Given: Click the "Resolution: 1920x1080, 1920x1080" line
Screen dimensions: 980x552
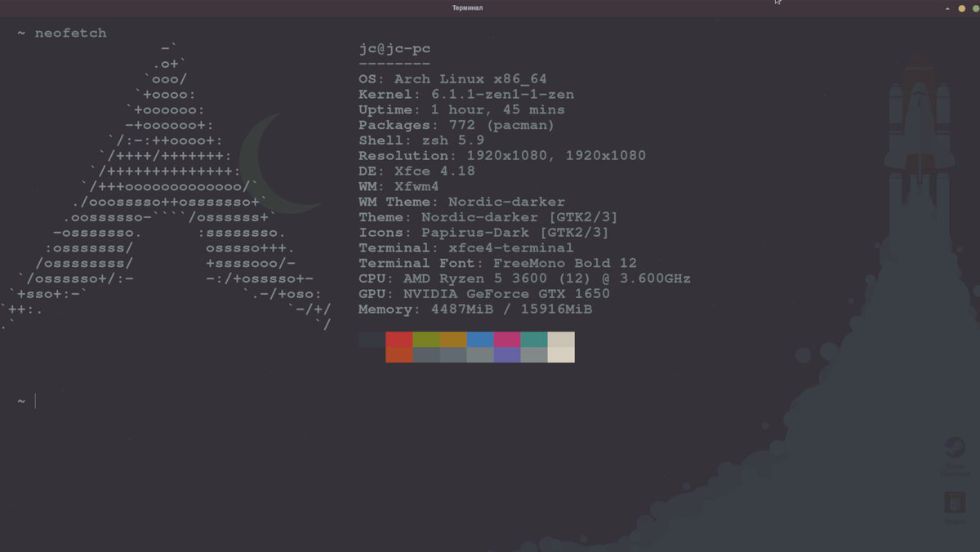Looking at the screenshot, I should point(502,156).
